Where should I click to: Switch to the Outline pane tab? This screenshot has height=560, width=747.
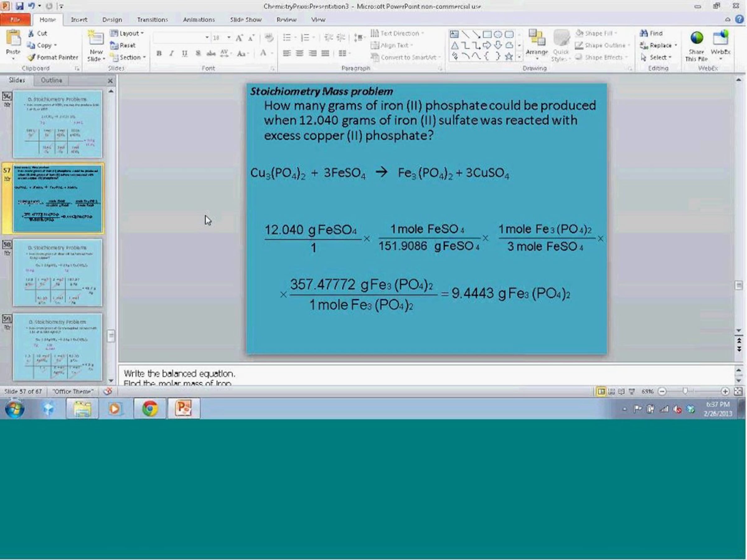click(x=51, y=80)
